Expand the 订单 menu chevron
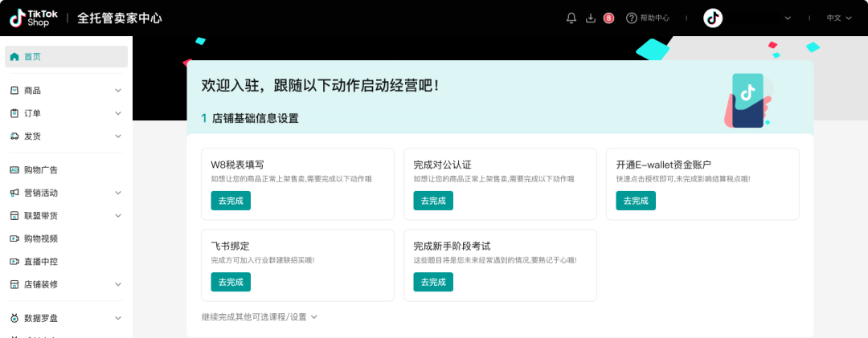Image resolution: width=868 pixels, height=338 pixels. click(x=118, y=113)
